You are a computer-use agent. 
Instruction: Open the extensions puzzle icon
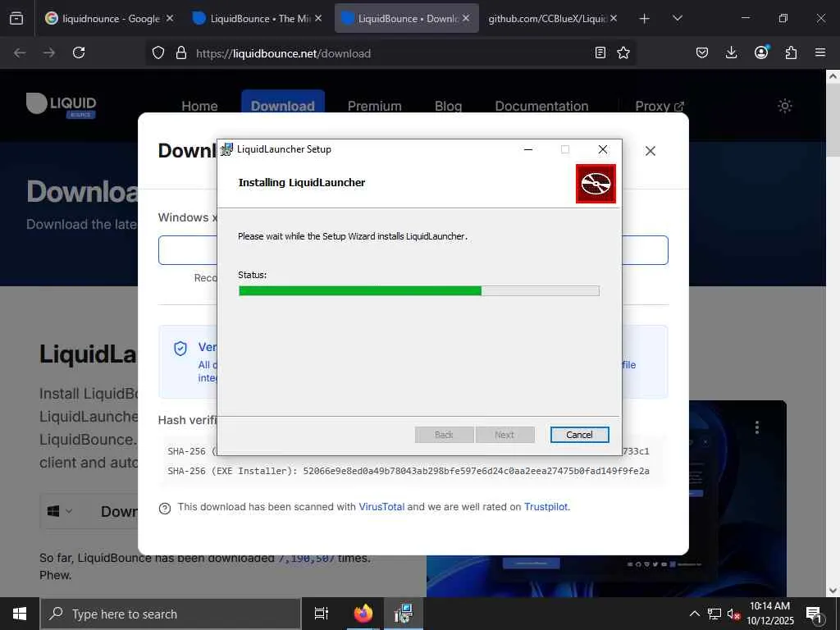point(791,52)
